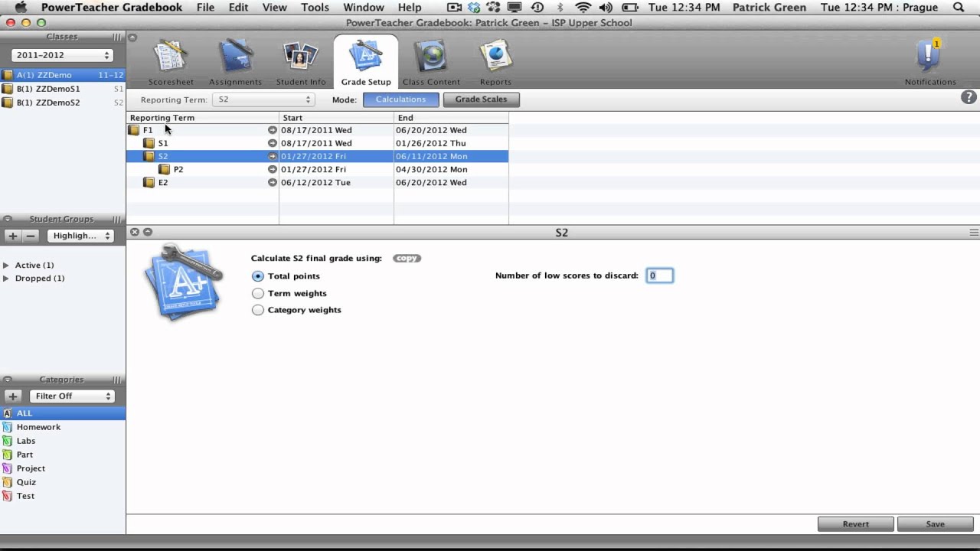This screenshot has width=980, height=551.
Task: Switch mode to Grade Scales
Action: click(x=481, y=99)
